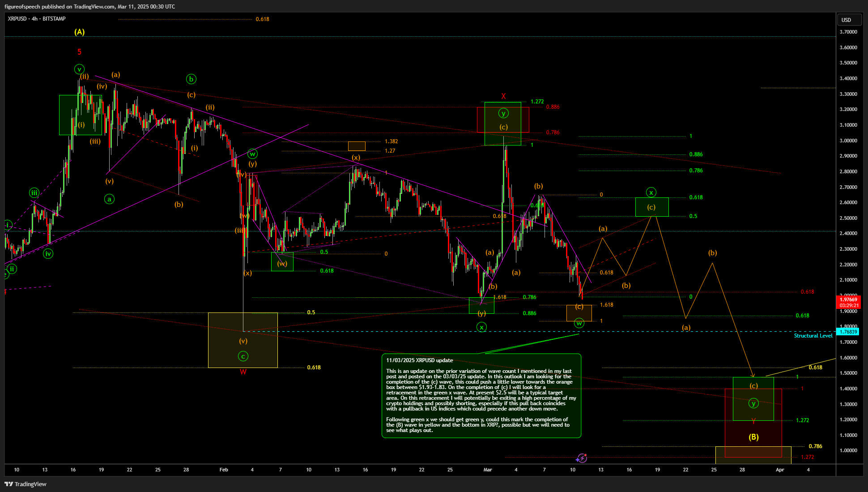Click the green circled a label
The height and width of the screenshot is (492, 868).
109,199
